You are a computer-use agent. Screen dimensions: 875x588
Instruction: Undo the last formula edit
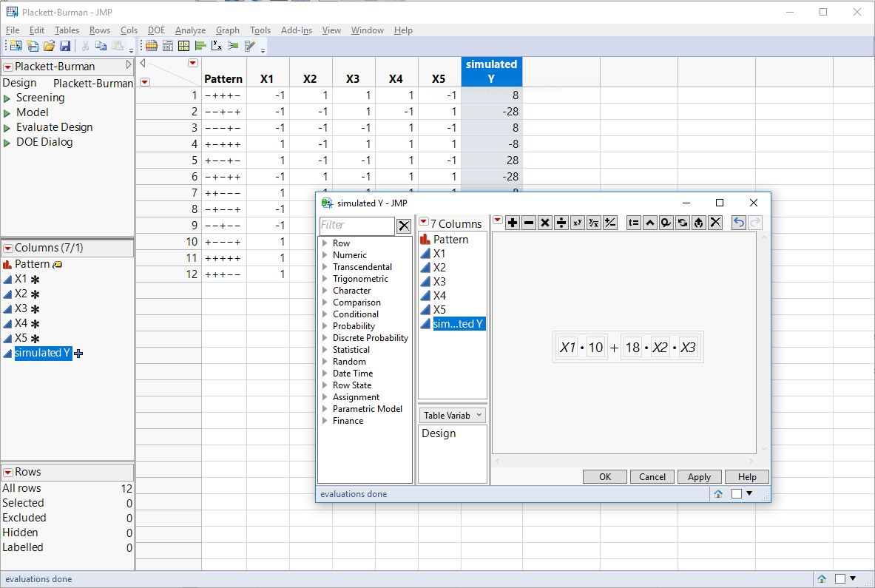point(738,222)
